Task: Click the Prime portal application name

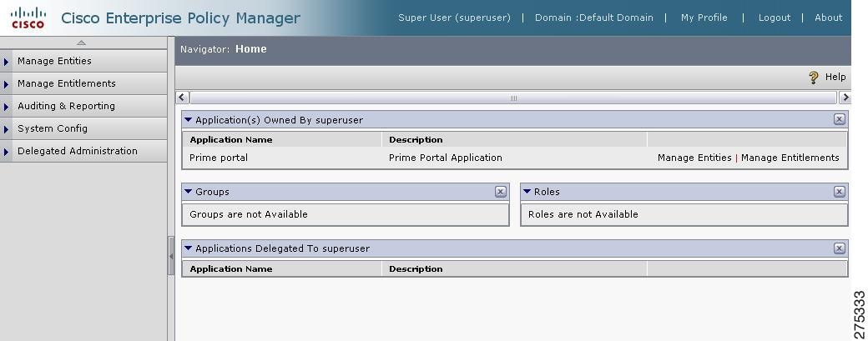Action: pyautogui.click(x=219, y=158)
